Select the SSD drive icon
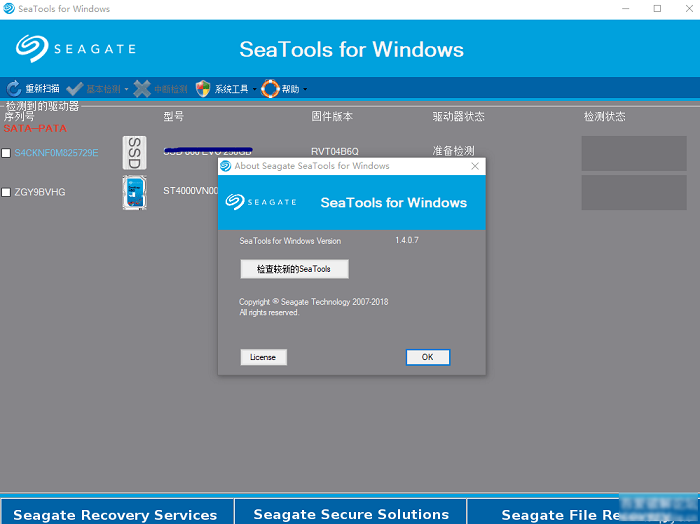The image size is (700, 524). tap(134, 153)
